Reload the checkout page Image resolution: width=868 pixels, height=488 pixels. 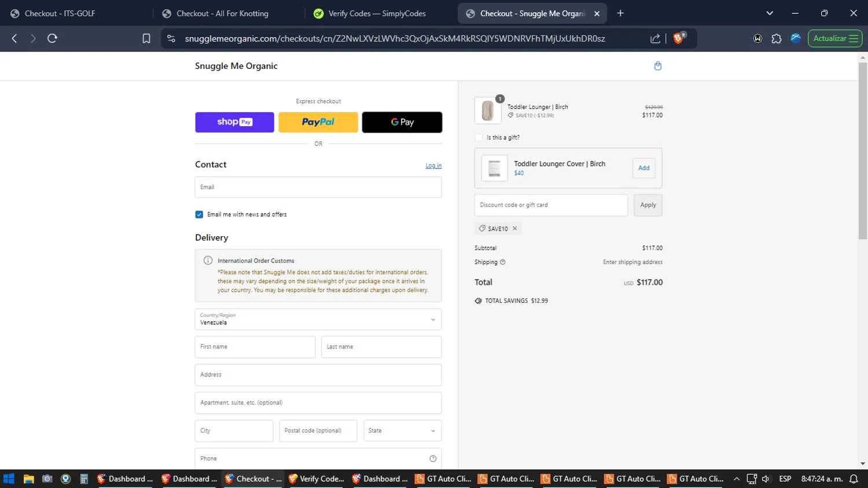click(x=52, y=39)
